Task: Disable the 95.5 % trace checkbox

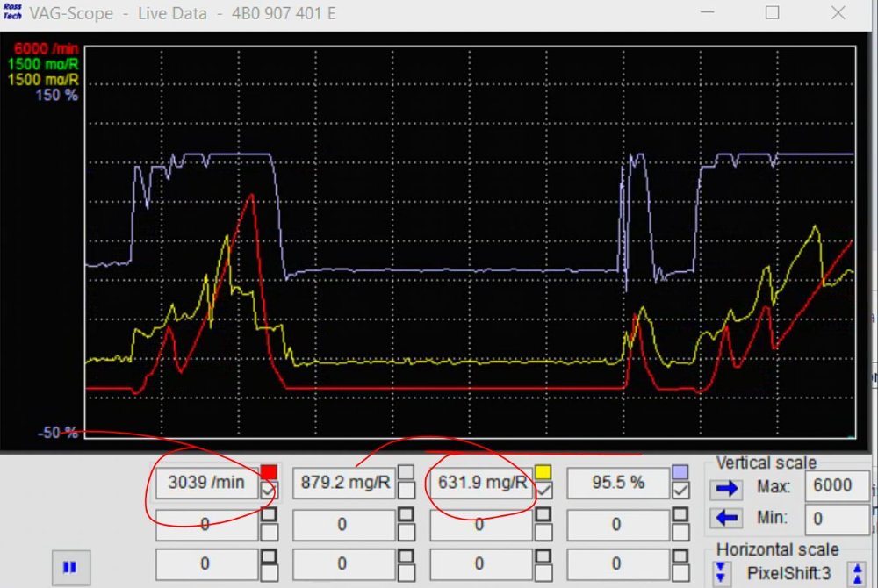Action: (x=680, y=491)
